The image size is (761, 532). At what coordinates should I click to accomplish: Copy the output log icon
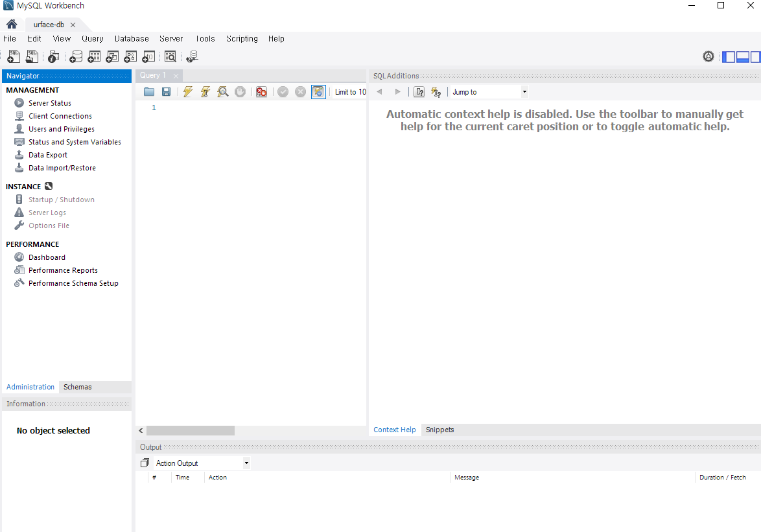click(145, 463)
